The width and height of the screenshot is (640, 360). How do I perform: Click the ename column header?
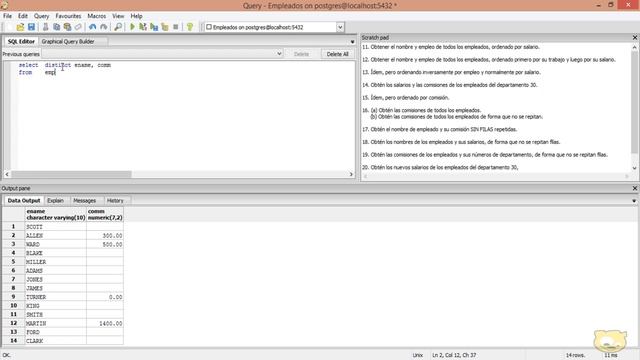click(56, 215)
